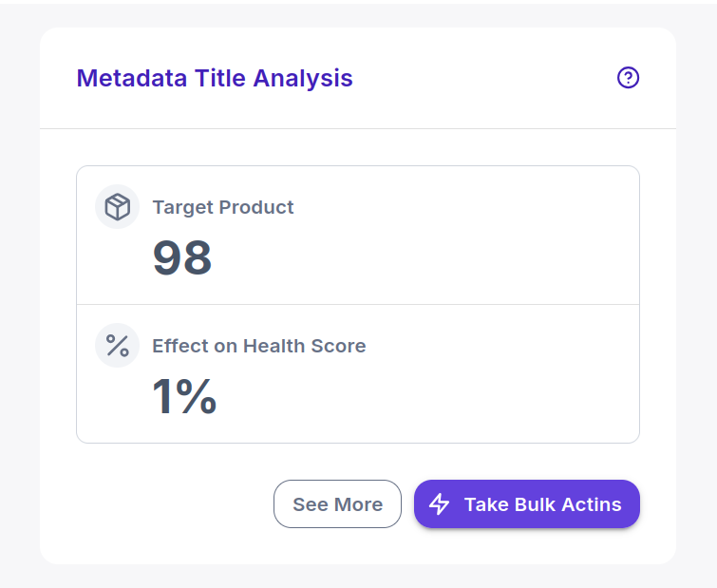The width and height of the screenshot is (717, 588).
Task: Click the blank area left of See More
Action: pyautogui.click(x=174, y=503)
